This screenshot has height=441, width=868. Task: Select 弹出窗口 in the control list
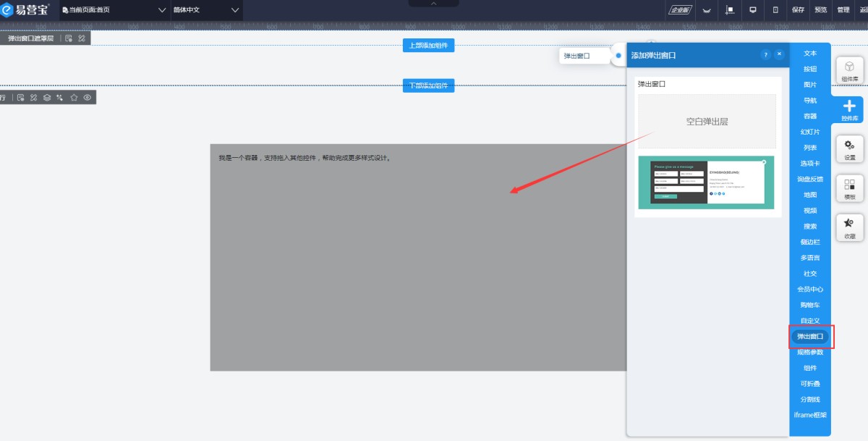(x=809, y=337)
